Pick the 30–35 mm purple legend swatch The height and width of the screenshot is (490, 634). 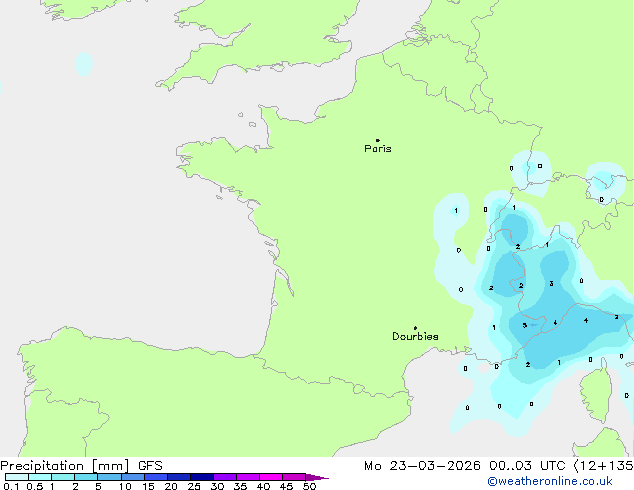click(224, 477)
